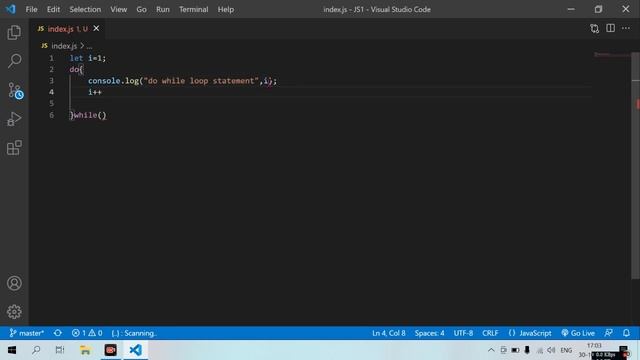The image size is (640, 360).
Task: Close the index.js editor tab
Action: (96, 29)
